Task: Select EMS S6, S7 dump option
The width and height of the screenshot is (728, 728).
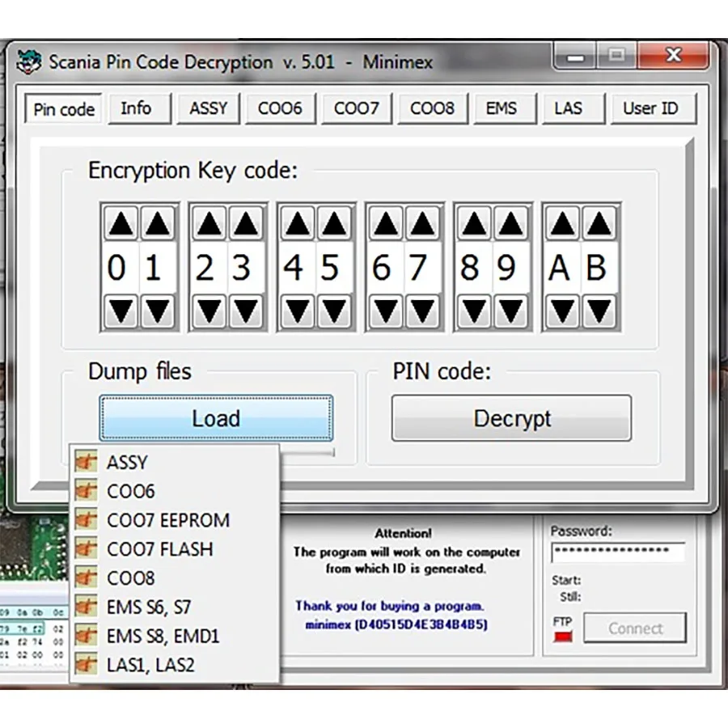Action: coord(174,607)
